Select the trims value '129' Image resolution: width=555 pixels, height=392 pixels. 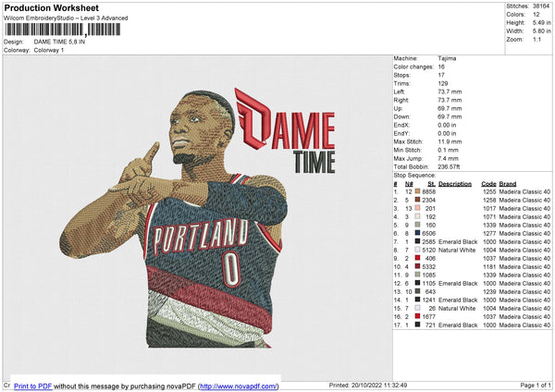[443, 83]
